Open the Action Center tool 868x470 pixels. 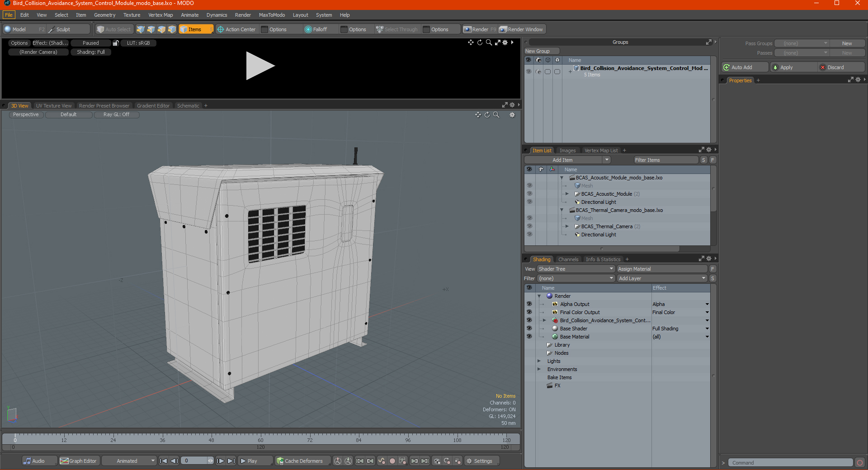tap(236, 29)
